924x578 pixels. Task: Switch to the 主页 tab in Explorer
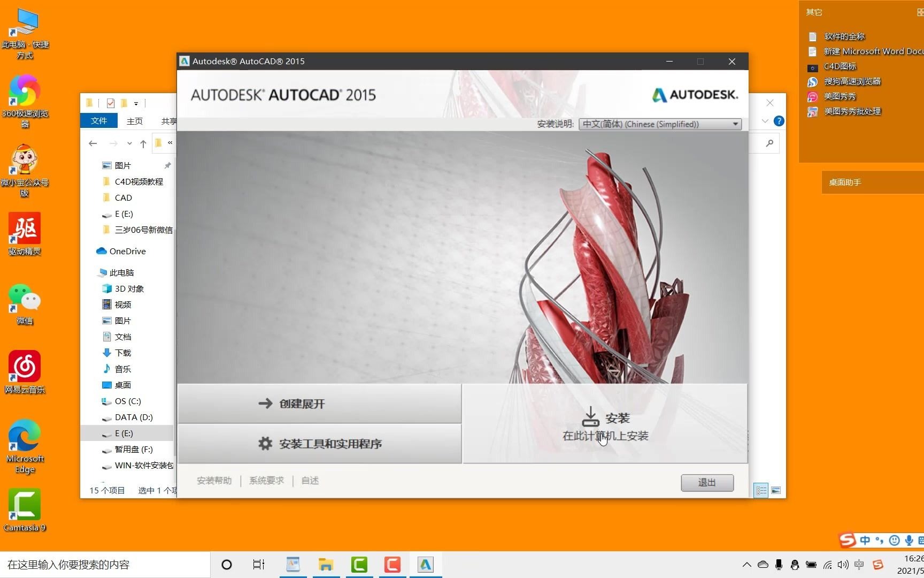tap(135, 121)
